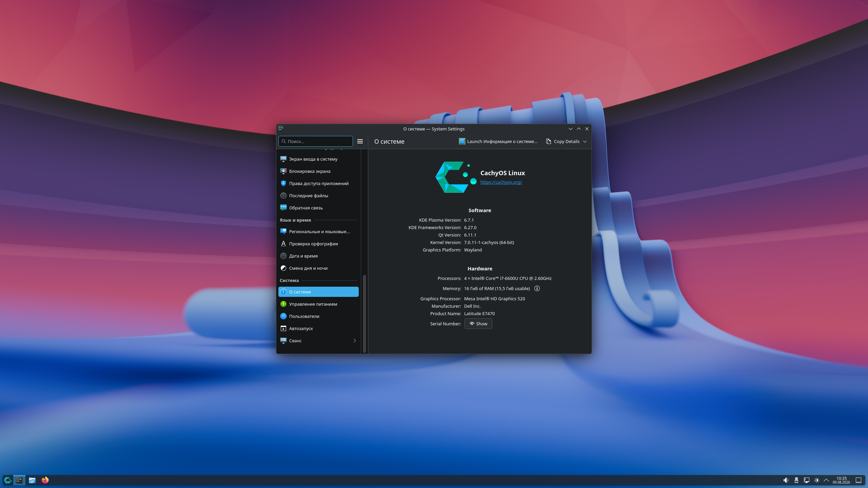Screen dimensions: 868x488
Task: Select the "Последние файлы" clock icon entry
Action: tap(318, 196)
